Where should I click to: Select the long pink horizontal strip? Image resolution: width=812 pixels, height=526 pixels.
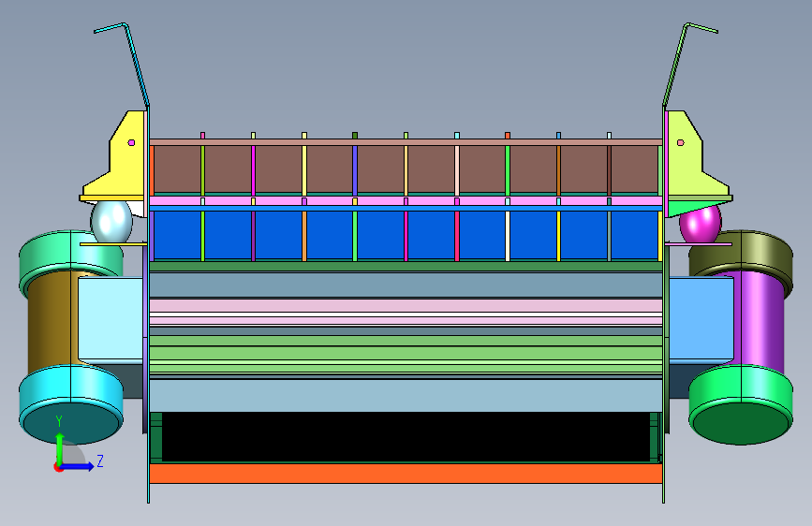pyautogui.click(x=406, y=200)
